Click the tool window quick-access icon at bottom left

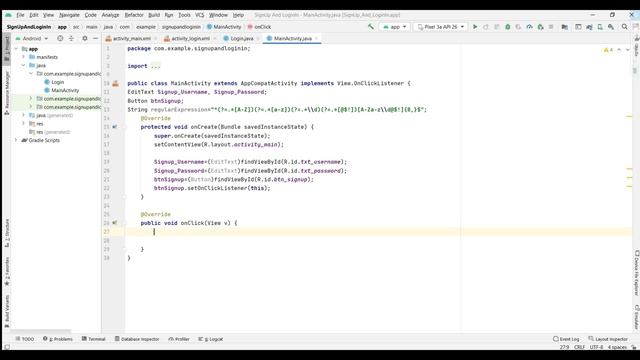[7, 347]
